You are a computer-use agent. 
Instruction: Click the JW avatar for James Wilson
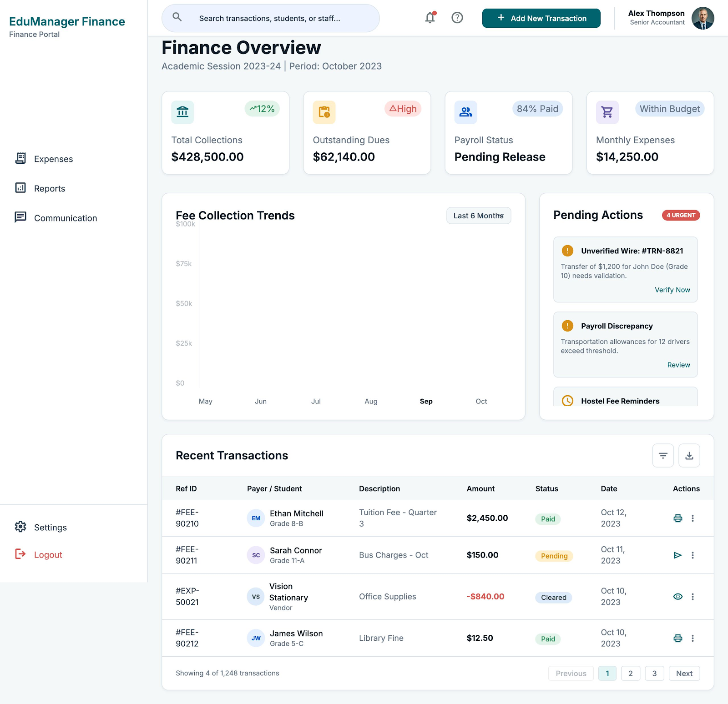coord(256,638)
